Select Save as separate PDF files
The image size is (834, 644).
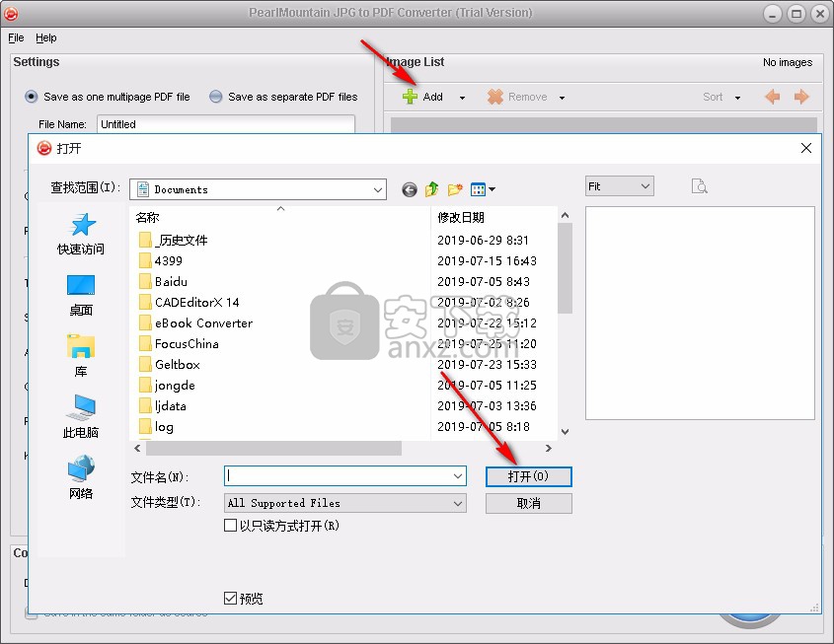tap(215, 97)
